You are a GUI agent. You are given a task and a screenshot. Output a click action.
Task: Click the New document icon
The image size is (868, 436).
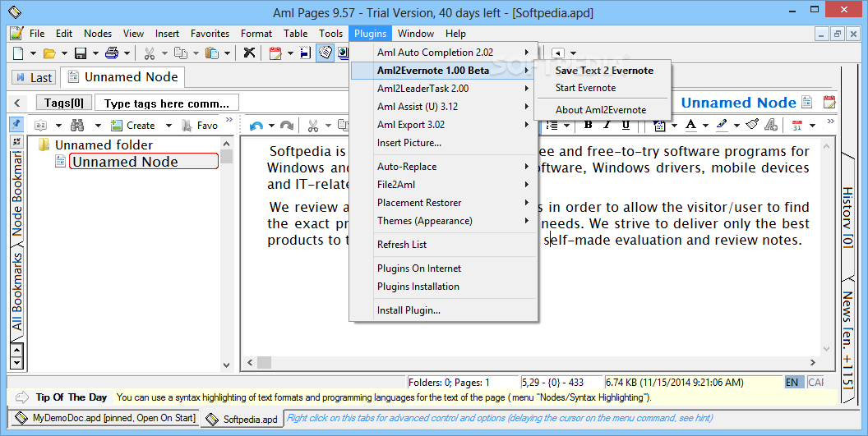18,53
